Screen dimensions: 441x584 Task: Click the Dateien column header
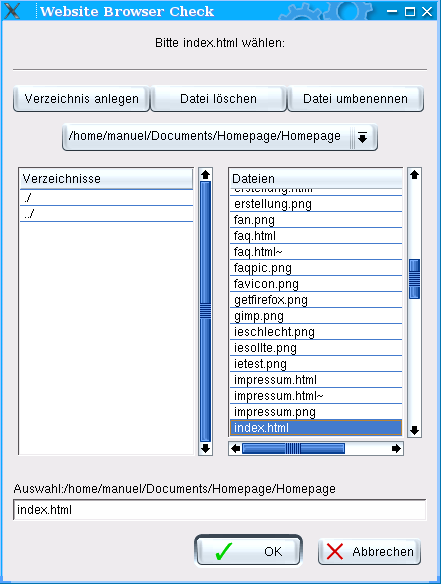pos(316,178)
